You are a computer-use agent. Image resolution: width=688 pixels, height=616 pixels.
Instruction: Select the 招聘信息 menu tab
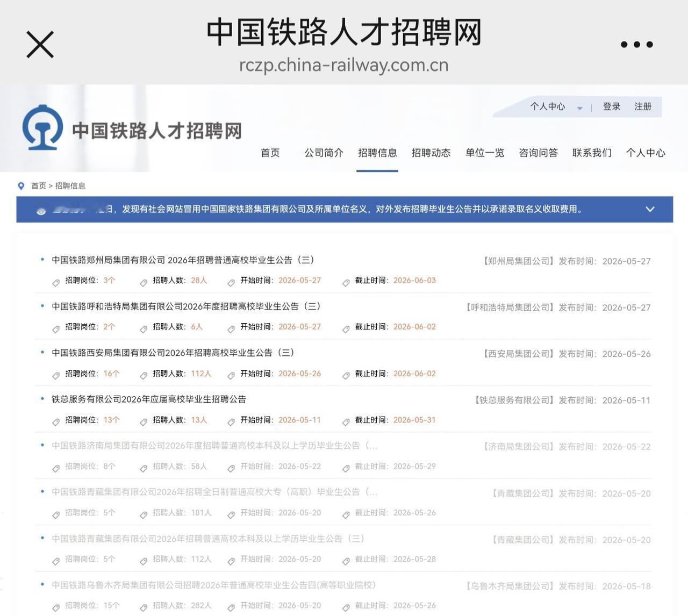pyautogui.click(x=377, y=153)
